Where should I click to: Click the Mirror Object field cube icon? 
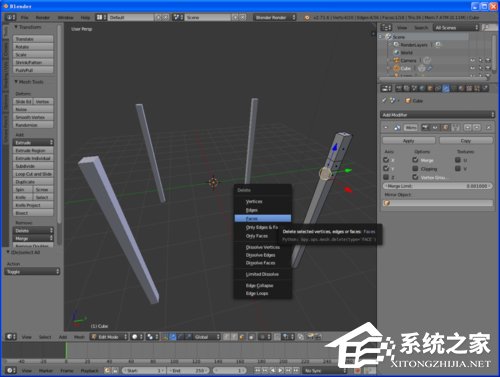387,203
